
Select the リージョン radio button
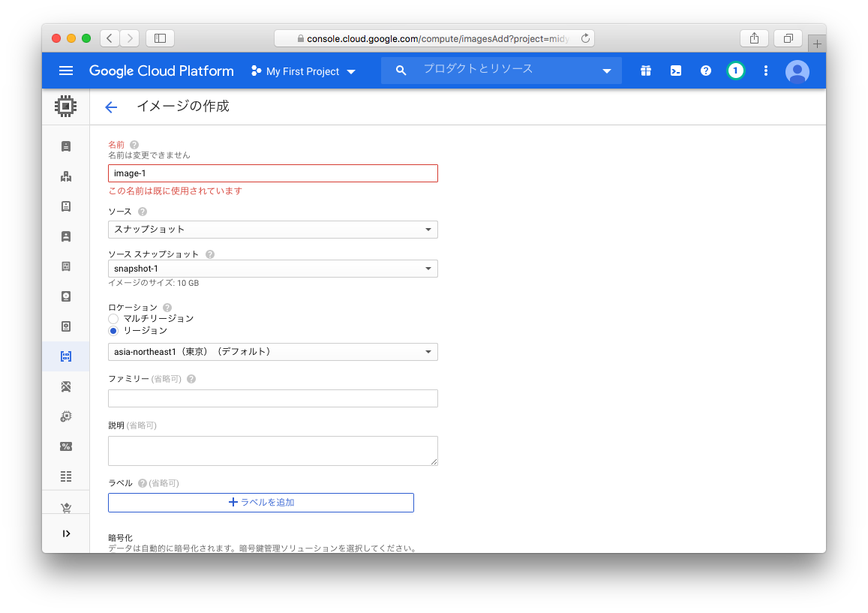click(114, 331)
